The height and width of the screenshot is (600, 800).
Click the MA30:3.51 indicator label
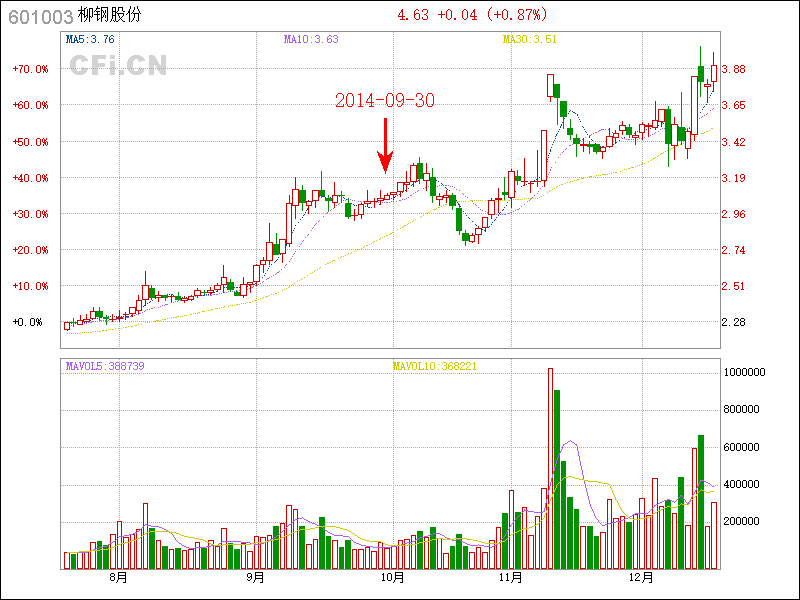click(x=530, y=39)
